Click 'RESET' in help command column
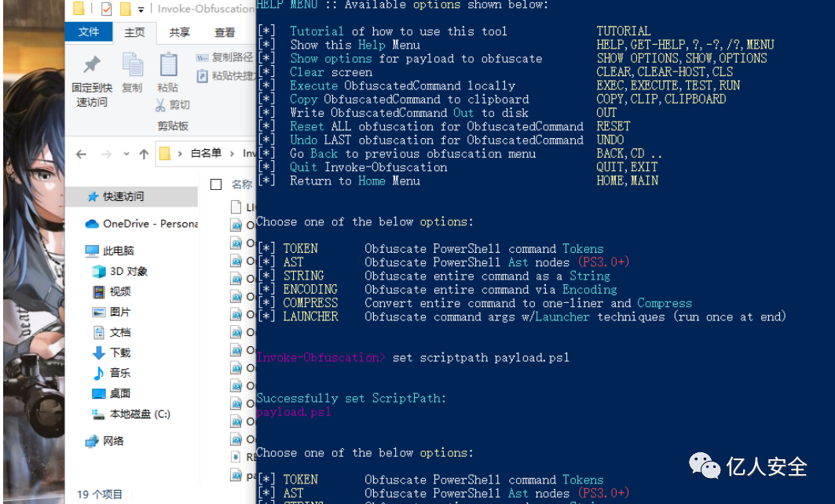The image size is (835, 504). [x=613, y=126]
